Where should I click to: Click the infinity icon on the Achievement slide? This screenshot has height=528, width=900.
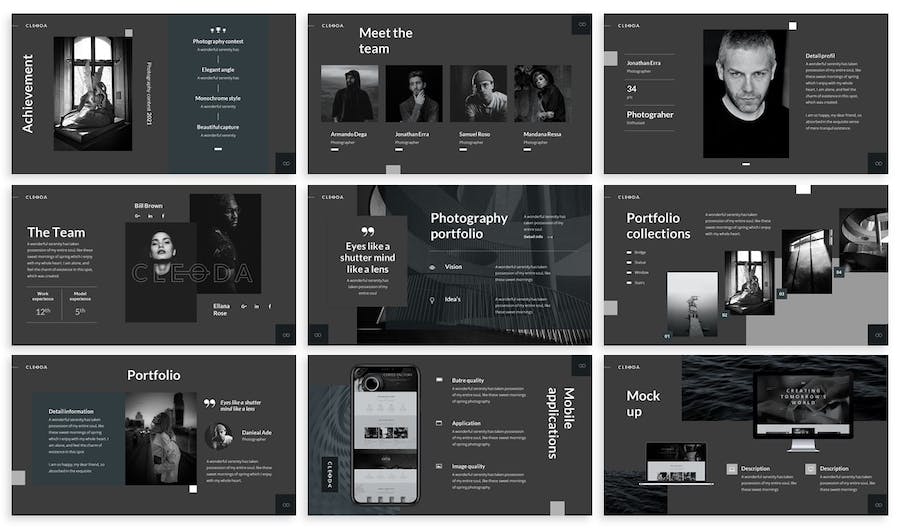pyautogui.click(x=286, y=164)
